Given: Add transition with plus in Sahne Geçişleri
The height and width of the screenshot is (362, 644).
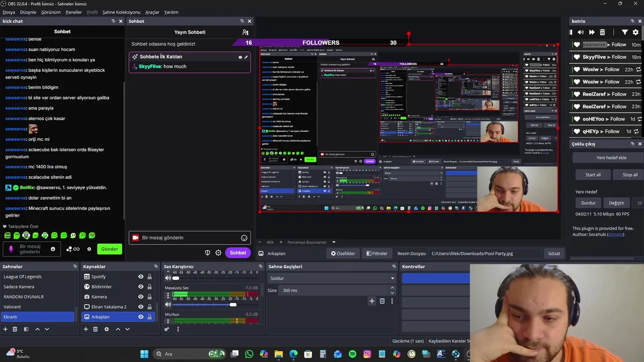Looking at the screenshot, I should coord(372,301).
